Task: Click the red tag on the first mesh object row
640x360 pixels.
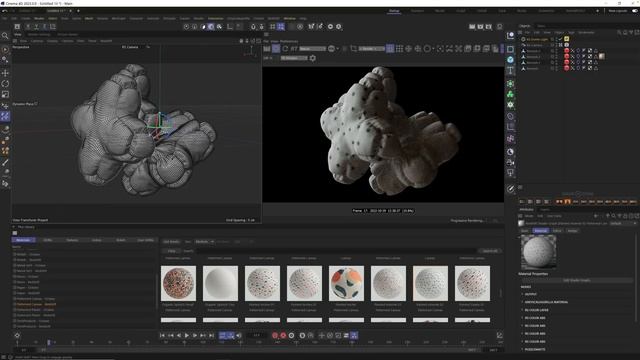Action: click(567, 51)
